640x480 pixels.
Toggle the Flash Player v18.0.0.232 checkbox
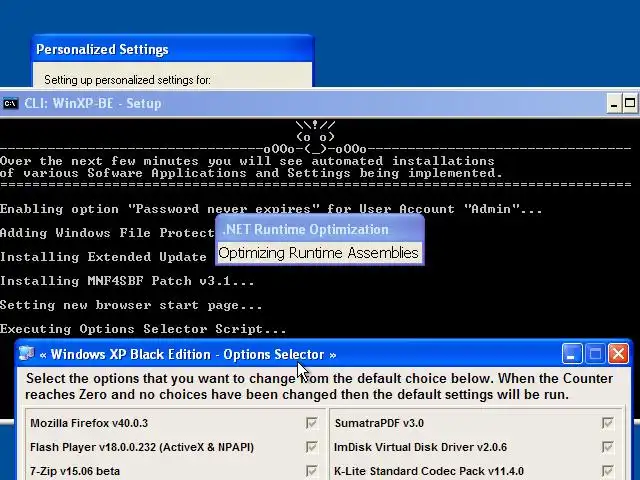coord(311,447)
